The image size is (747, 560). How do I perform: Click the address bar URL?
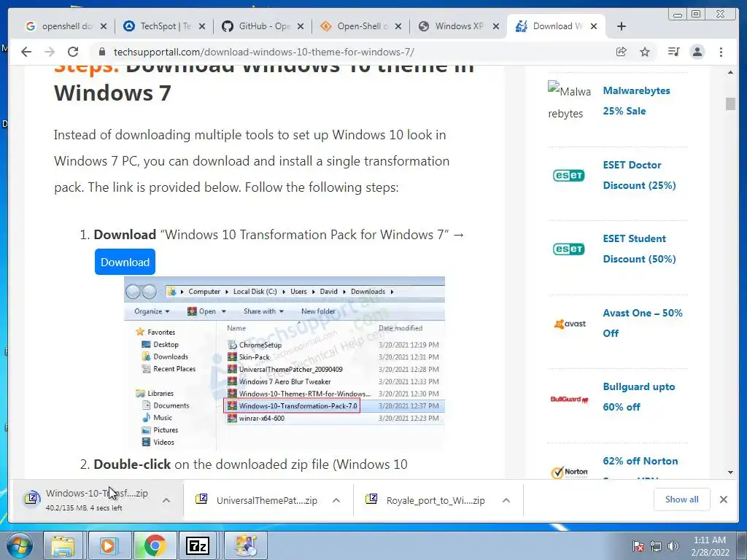(x=263, y=52)
